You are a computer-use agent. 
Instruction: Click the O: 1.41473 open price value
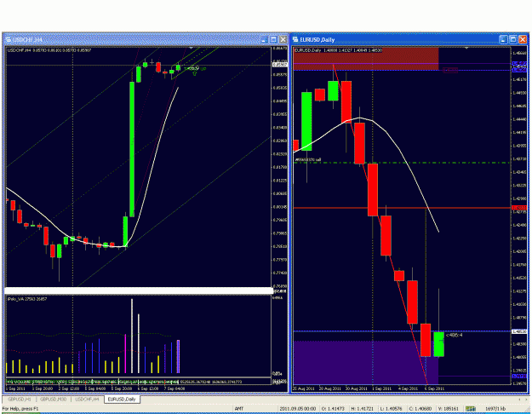pos(333,409)
